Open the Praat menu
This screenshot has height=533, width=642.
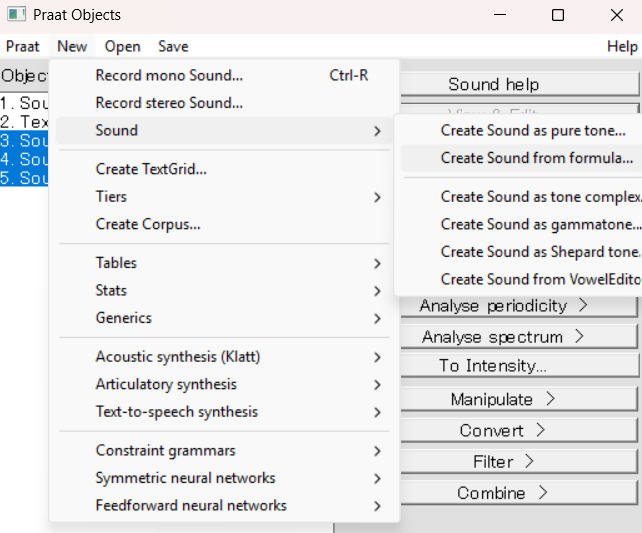point(23,46)
